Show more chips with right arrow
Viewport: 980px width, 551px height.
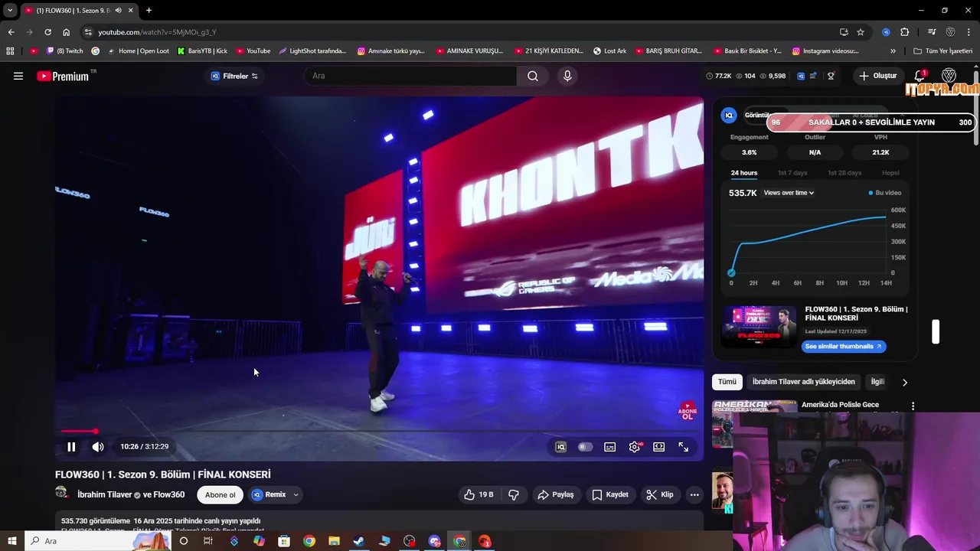[905, 382]
